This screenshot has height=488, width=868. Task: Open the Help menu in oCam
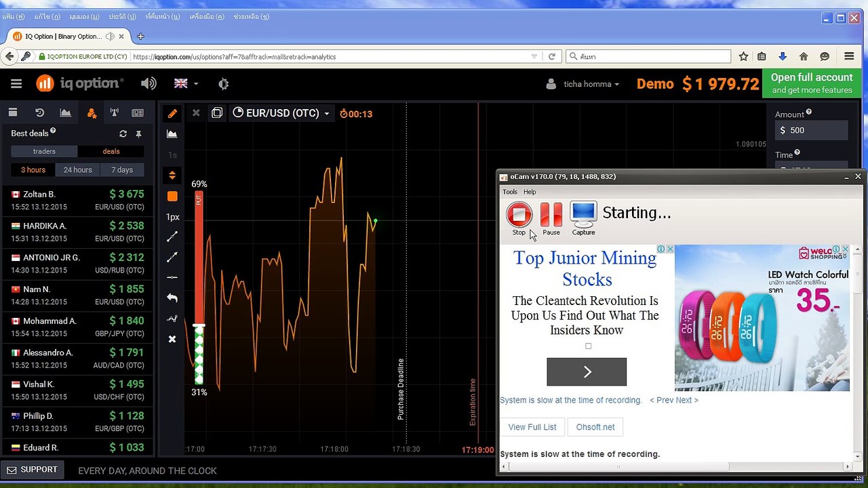click(530, 192)
